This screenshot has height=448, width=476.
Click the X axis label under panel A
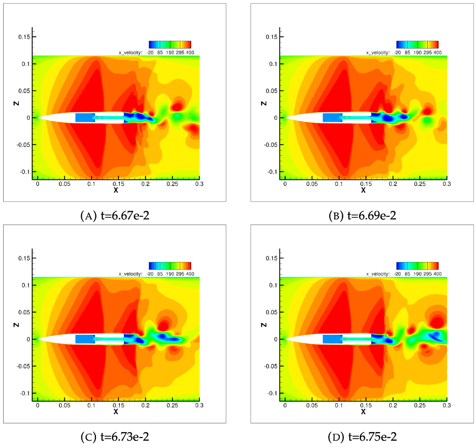(x=116, y=190)
